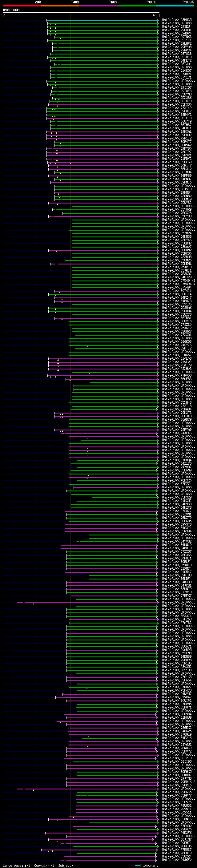
Task: Select the UniRef100_B6U7F9 label
Action: click(177, 121)
